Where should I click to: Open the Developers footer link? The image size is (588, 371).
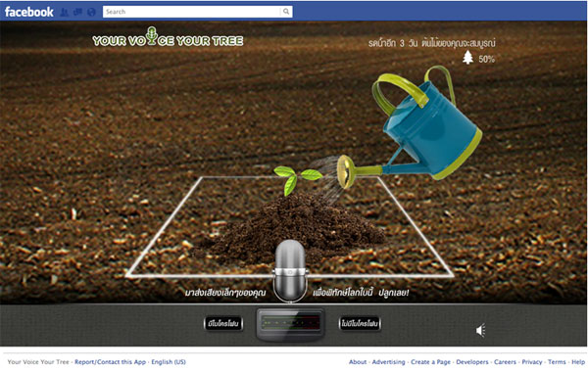pyautogui.click(x=472, y=362)
